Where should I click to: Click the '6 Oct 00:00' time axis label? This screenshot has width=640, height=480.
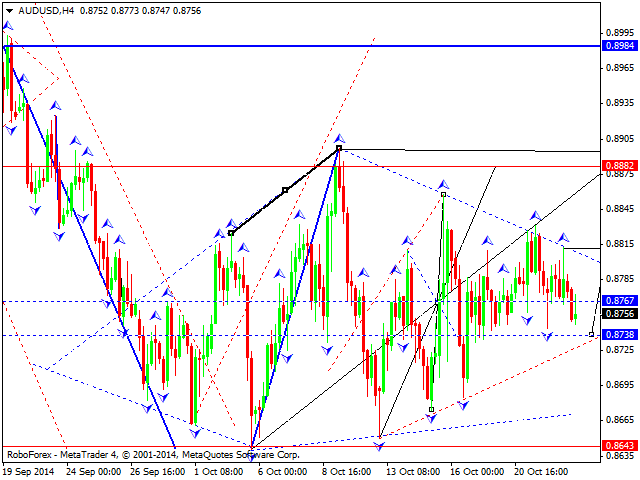pos(282,472)
